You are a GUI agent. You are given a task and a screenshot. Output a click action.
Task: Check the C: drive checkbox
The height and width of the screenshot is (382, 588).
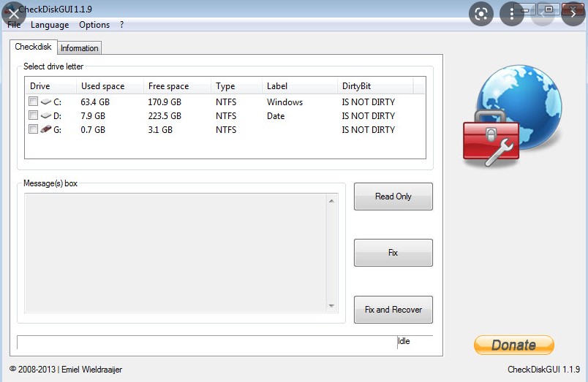(34, 102)
